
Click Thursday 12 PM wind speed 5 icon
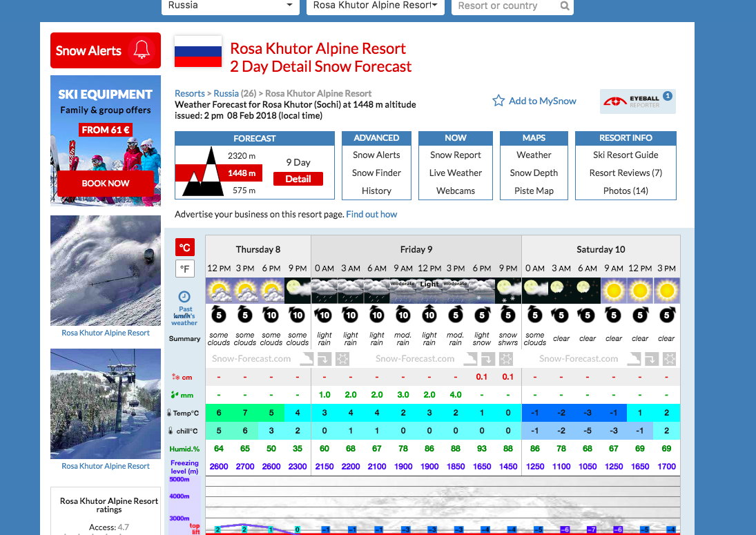pos(219,315)
